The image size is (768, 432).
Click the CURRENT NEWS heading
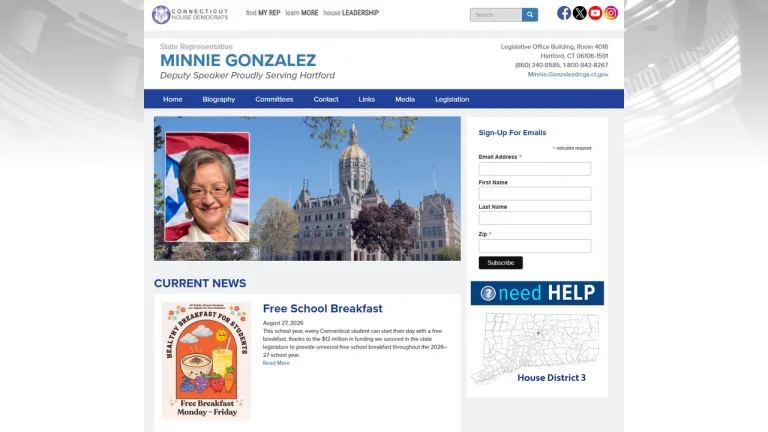pyautogui.click(x=200, y=284)
